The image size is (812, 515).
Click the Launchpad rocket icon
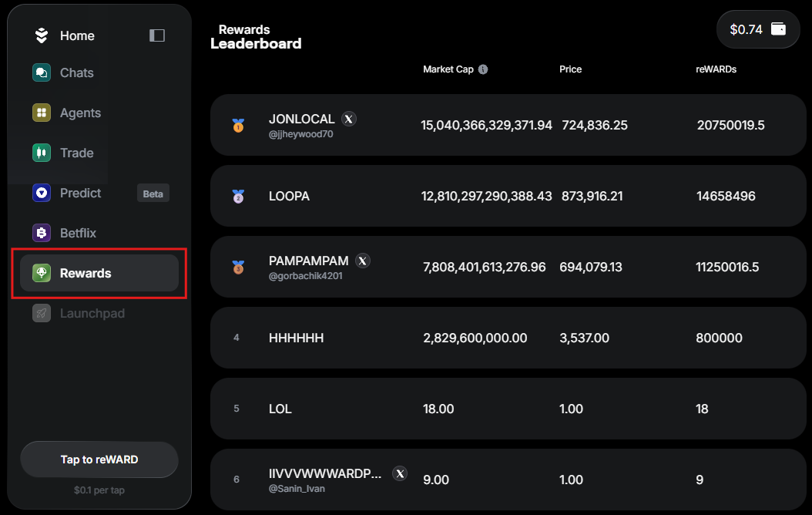(41, 313)
